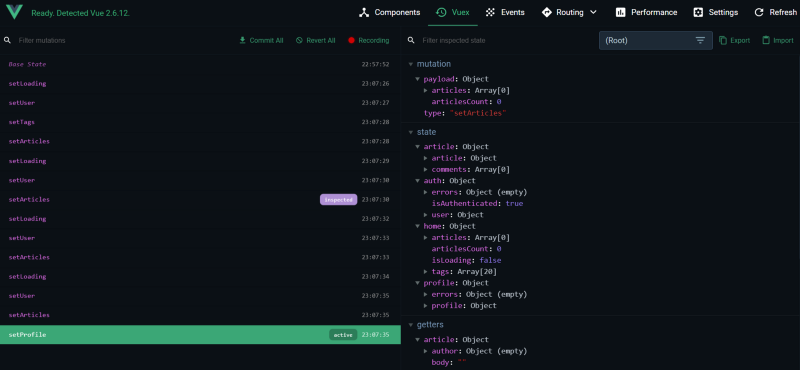Viewport: 800px width, 370px height.
Task: Collapse the article Object under state
Action: tap(418, 146)
